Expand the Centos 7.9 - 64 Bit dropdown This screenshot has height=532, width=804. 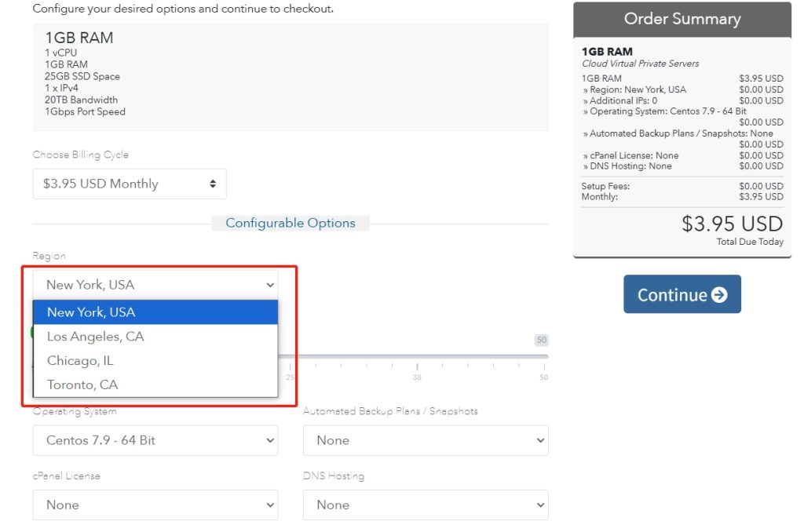tap(155, 441)
